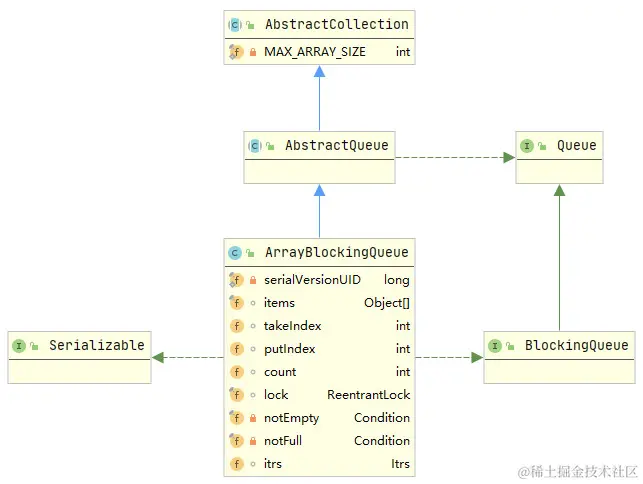643x484 pixels.
Task: Click the MAX_ARRAY_SIZE field icon
Action: click(x=236, y=52)
